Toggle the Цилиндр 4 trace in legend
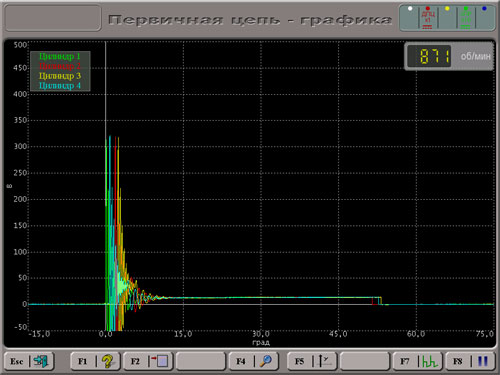Viewport: 500px width, 375px height. (x=60, y=85)
